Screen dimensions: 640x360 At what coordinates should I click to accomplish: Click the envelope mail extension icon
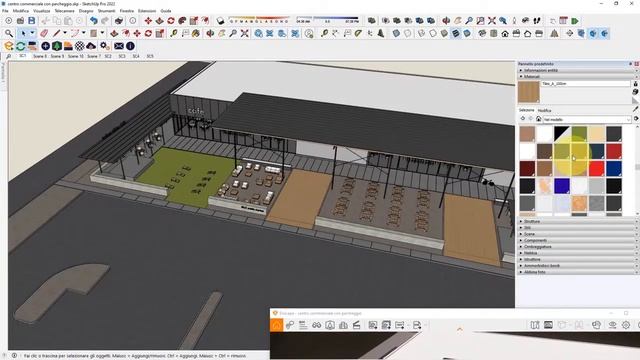click(119, 46)
